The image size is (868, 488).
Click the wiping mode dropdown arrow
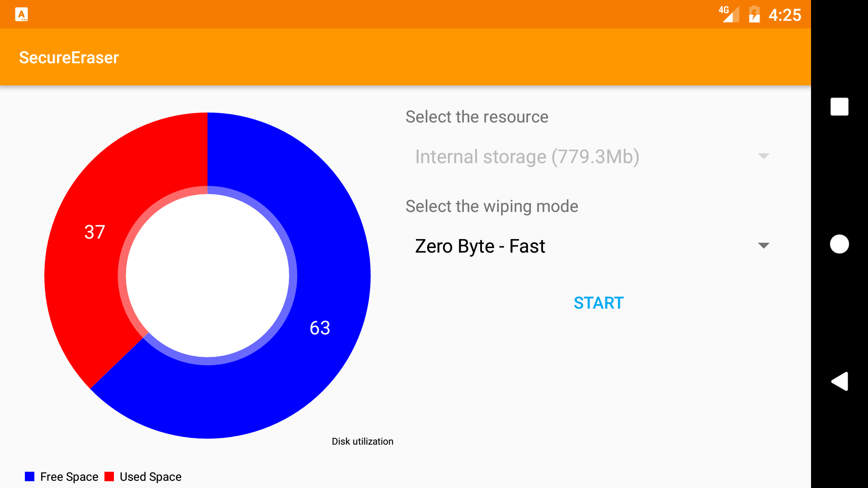pos(764,246)
